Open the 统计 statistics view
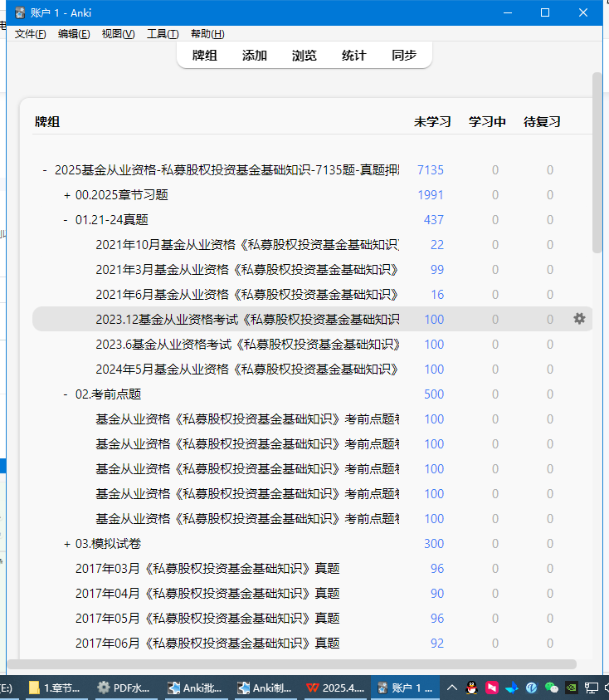Viewport: 609px width, 700px height. [x=353, y=56]
